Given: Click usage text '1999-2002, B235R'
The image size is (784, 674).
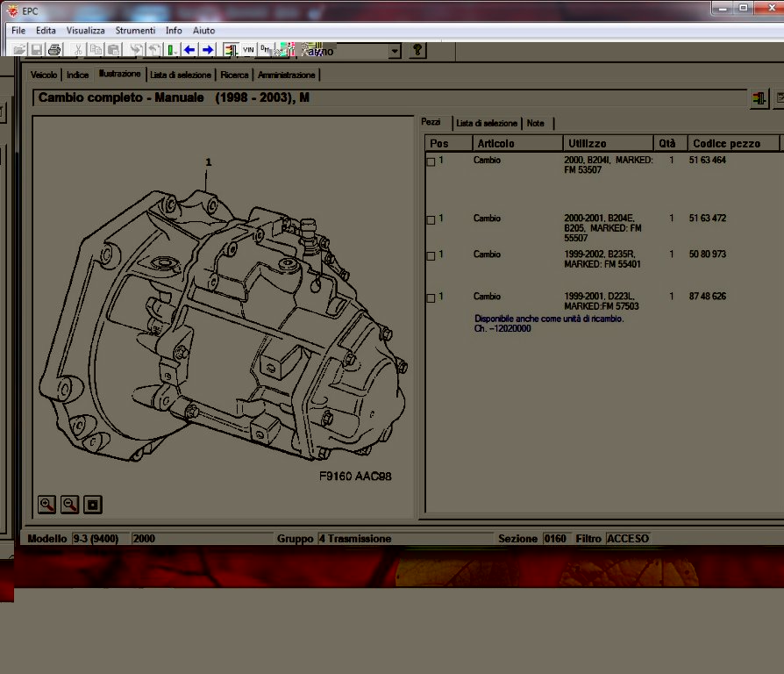Looking at the screenshot, I should [x=600, y=255].
